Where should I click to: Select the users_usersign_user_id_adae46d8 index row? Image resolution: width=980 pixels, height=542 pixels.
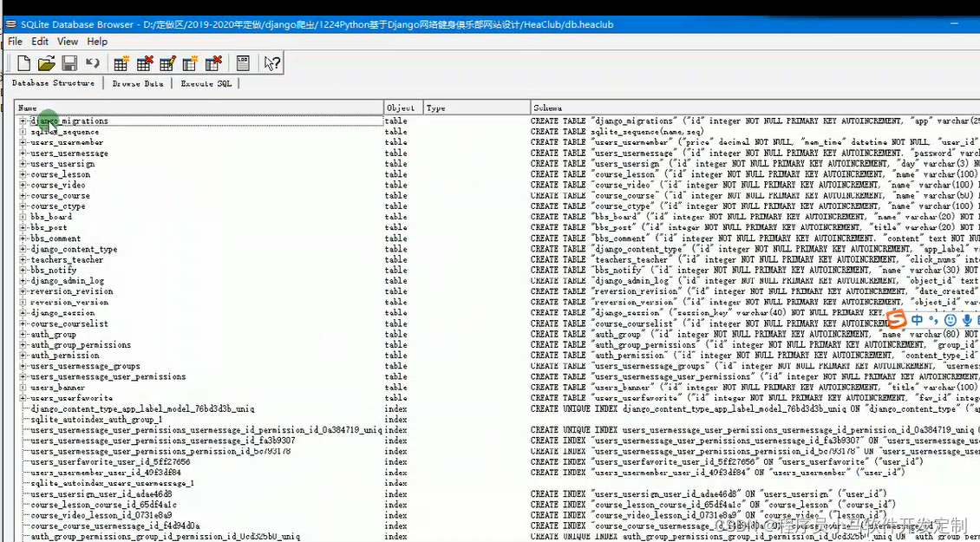pos(498,493)
